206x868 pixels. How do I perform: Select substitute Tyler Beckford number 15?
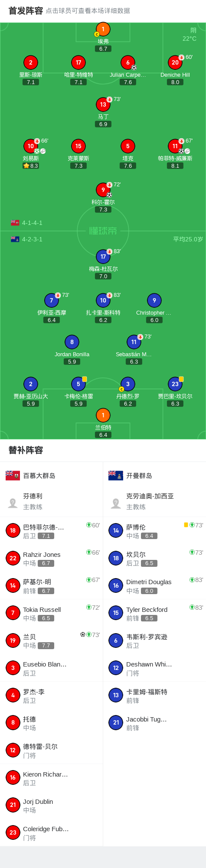click(154, 613)
